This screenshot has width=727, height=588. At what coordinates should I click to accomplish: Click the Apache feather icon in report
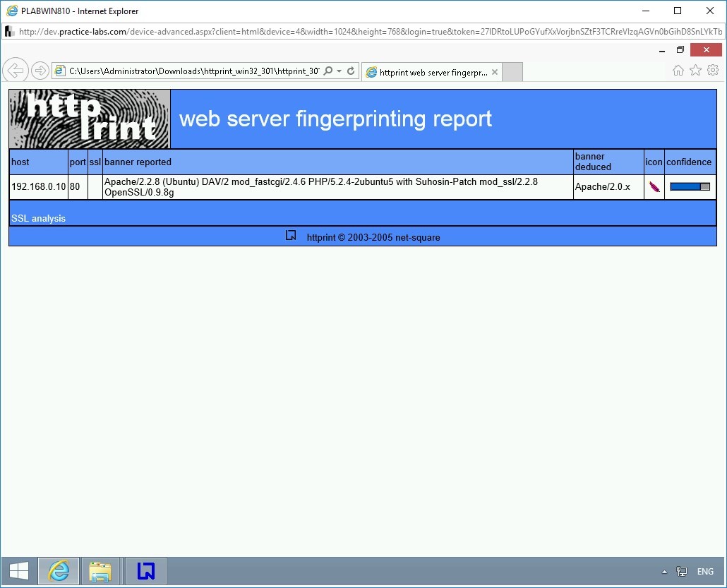654,187
